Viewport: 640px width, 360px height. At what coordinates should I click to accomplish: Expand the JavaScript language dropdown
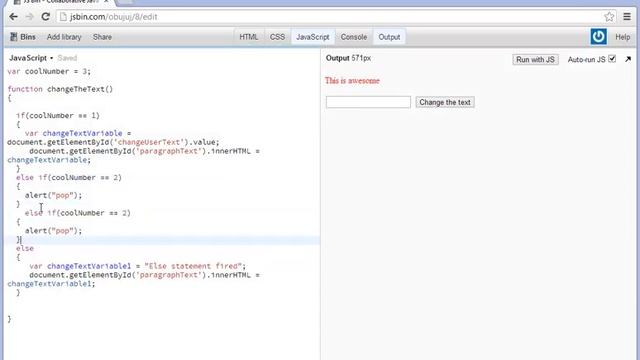click(x=31, y=58)
